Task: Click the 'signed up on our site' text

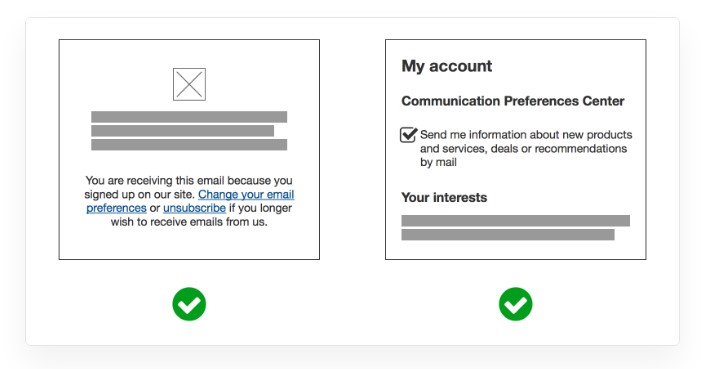Action: pyautogui.click(x=139, y=194)
